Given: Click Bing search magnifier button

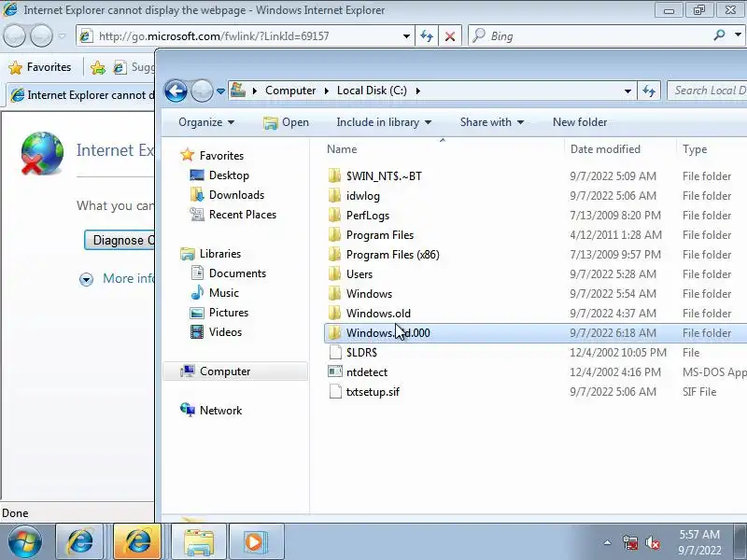Looking at the screenshot, I should pyautogui.click(x=719, y=35).
